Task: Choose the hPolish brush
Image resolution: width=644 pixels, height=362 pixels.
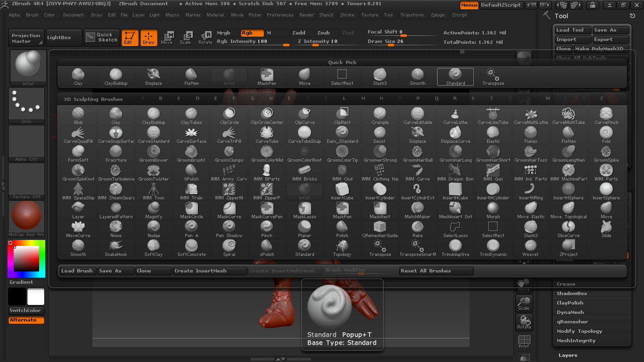Action: pos(191,173)
